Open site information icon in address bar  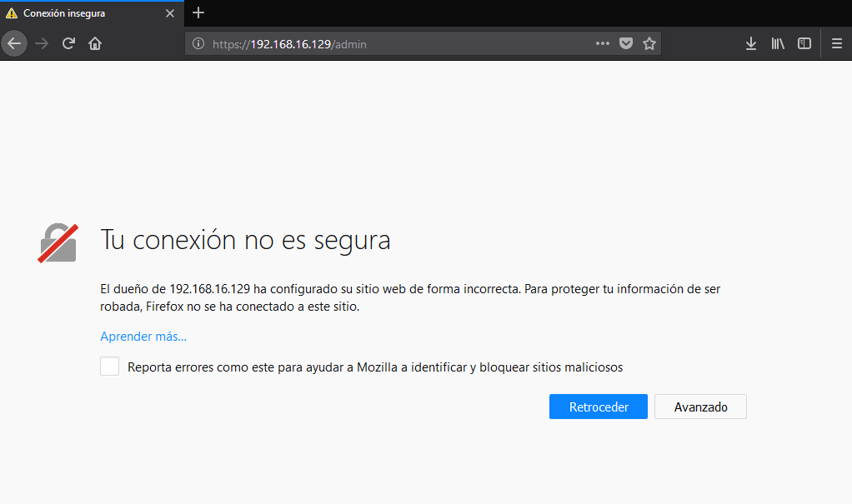coord(198,44)
